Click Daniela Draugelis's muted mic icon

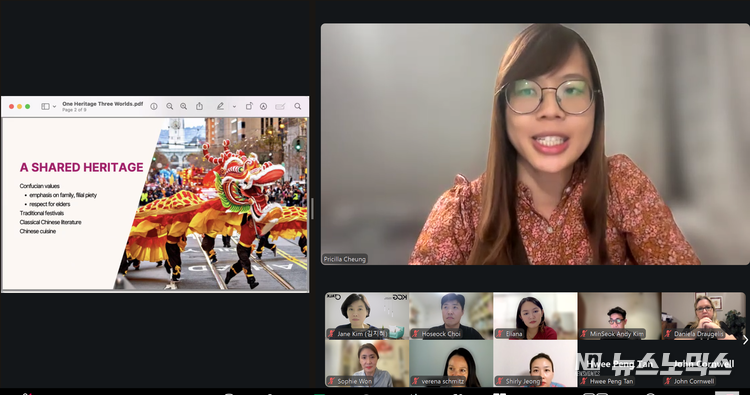click(668, 334)
